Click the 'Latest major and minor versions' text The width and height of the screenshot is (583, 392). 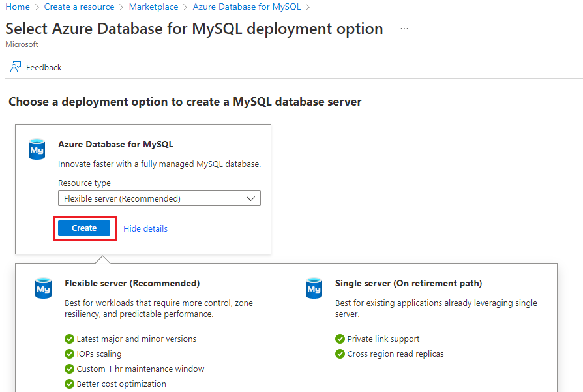tap(136, 339)
